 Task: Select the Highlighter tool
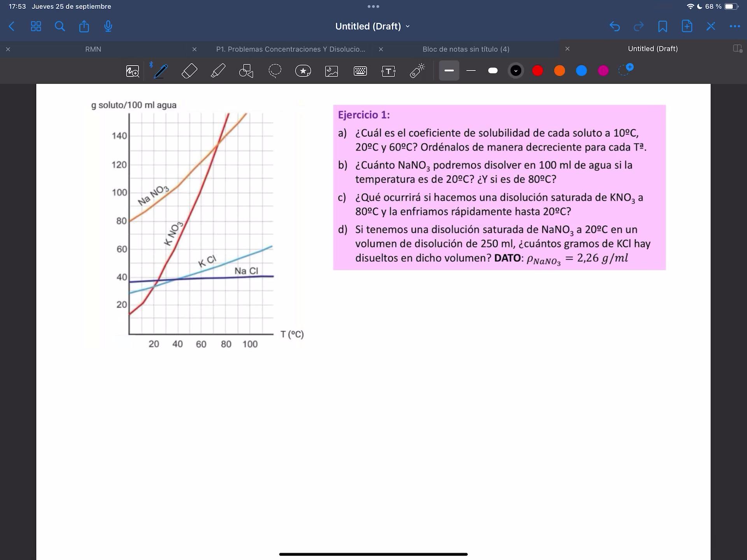[218, 71]
